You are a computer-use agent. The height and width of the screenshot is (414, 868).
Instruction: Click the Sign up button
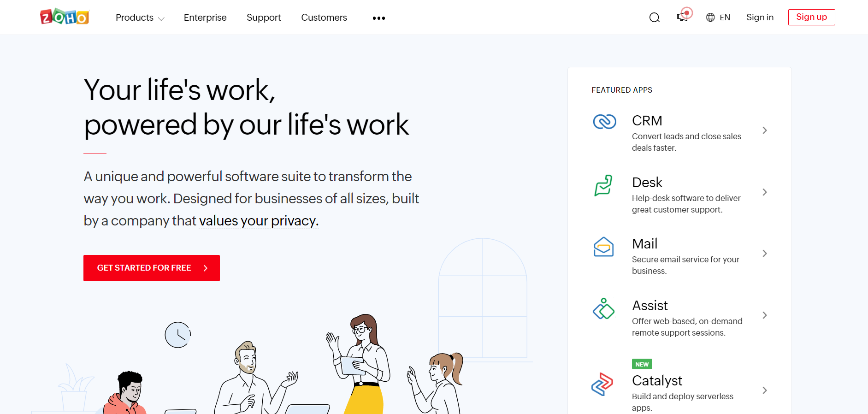click(811, 17)
